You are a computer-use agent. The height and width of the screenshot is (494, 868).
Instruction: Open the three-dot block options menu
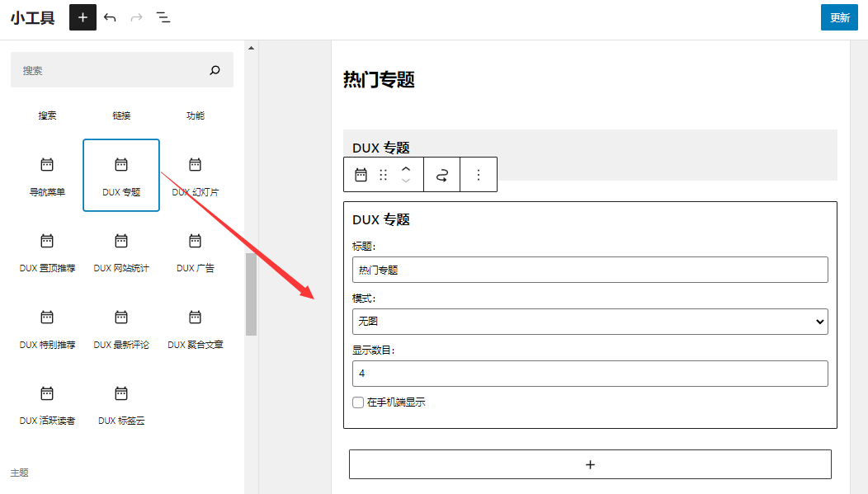click(x=479, y=174)
